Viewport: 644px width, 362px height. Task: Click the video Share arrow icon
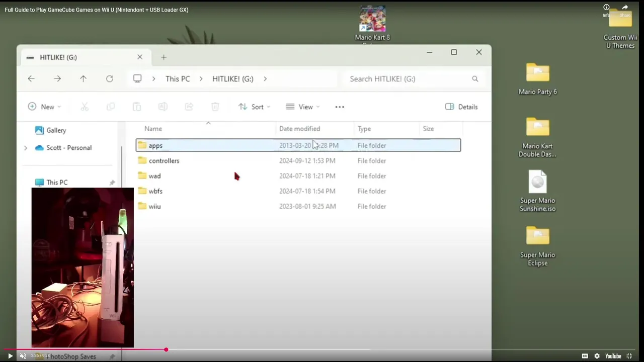[x=625, y=8]
